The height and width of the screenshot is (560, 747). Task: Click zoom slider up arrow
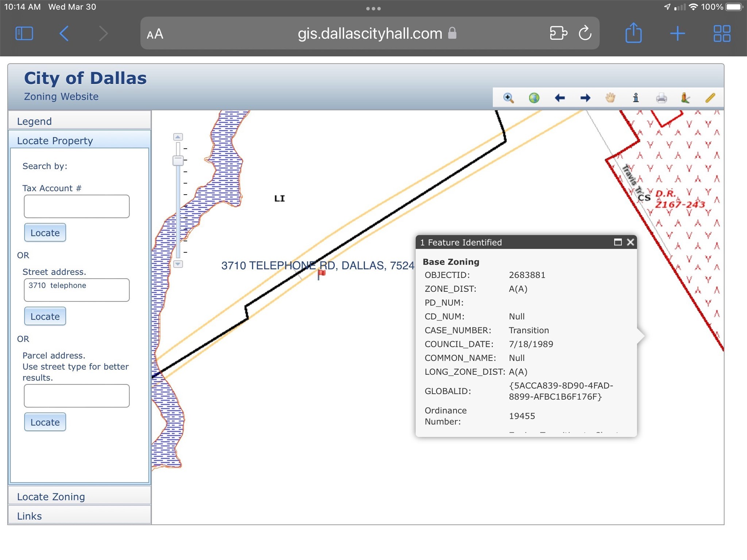(x=178, y=137)
